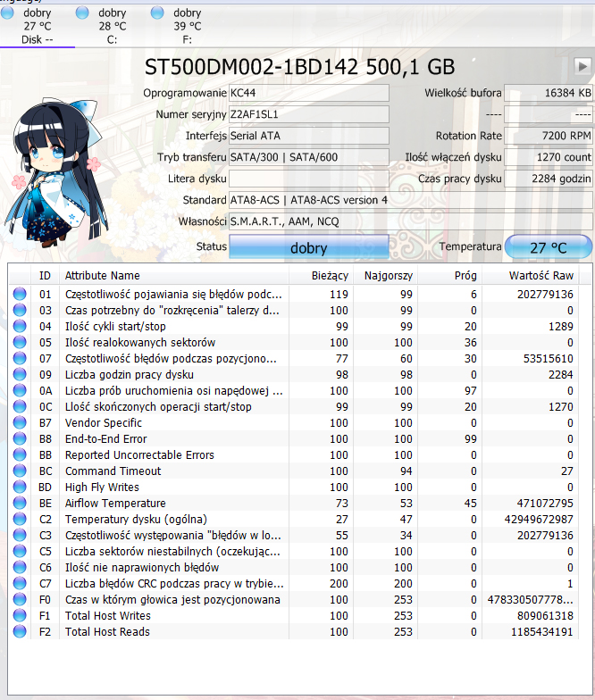
Task: Click raw value 809061318
Action: point(545,616)
